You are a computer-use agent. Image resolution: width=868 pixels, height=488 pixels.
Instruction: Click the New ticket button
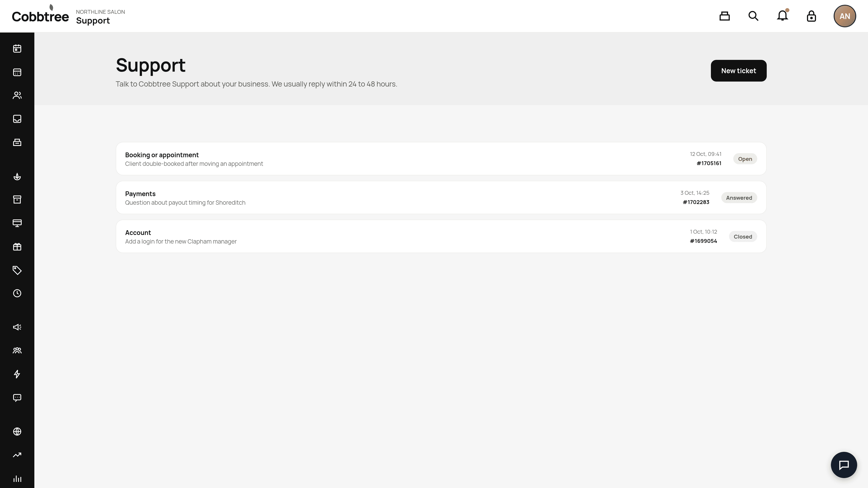coord(739,71)
